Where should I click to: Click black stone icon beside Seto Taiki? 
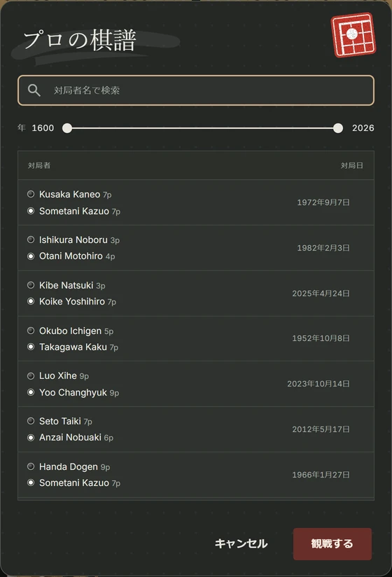[31, 421]
